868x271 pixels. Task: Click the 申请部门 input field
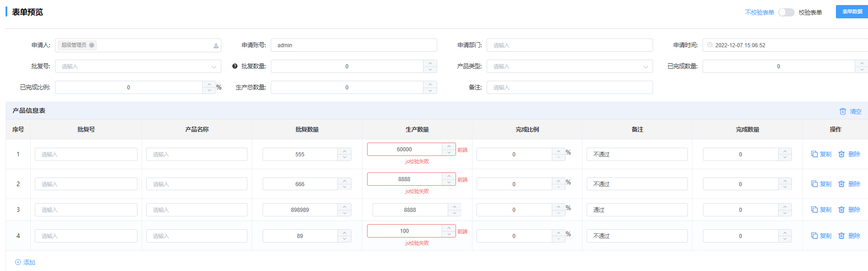tap(570, 45)
